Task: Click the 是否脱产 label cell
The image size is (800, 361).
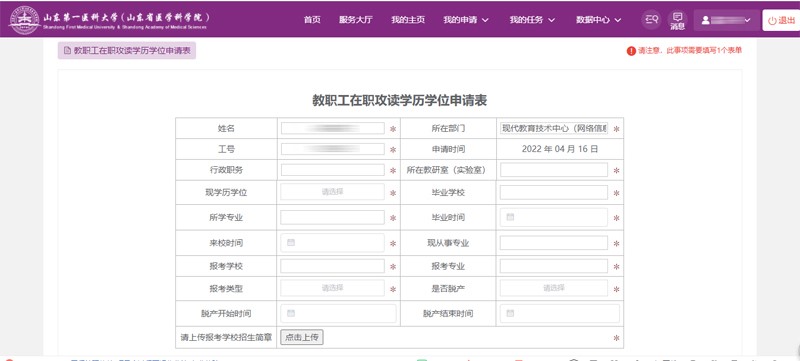Action: [x=448, y=289]
